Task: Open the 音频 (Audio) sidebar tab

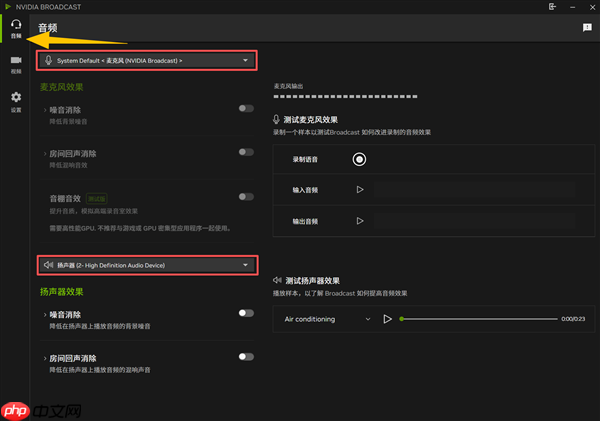Action: click(15, 28)
